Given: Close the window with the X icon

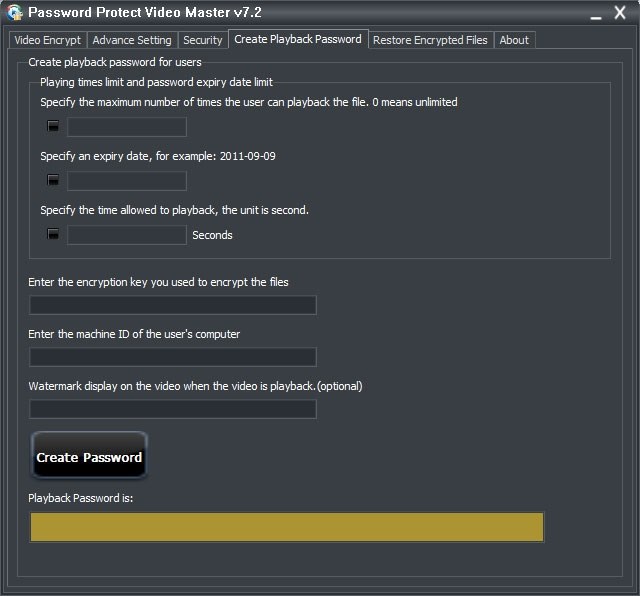Looking at the screenshot, I should 620,13.
